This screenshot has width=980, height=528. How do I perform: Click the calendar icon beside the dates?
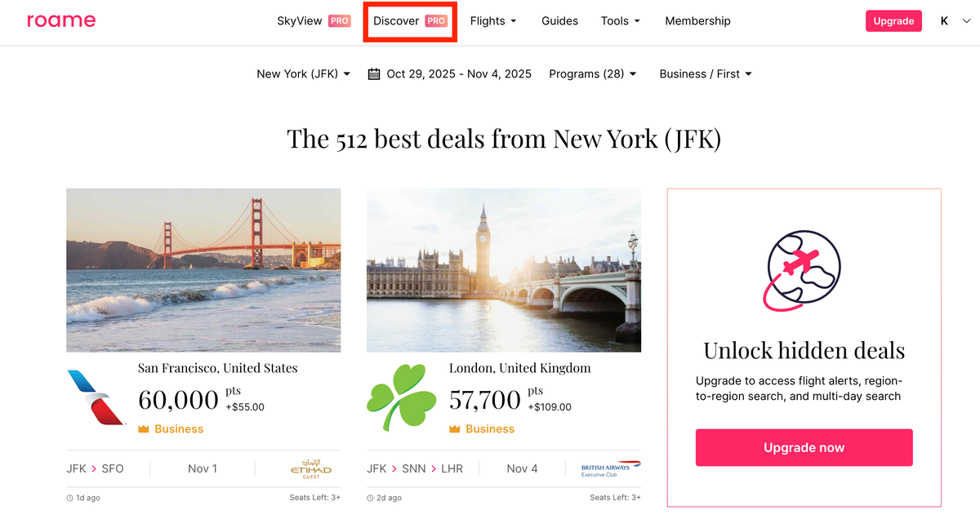[374, 74]
